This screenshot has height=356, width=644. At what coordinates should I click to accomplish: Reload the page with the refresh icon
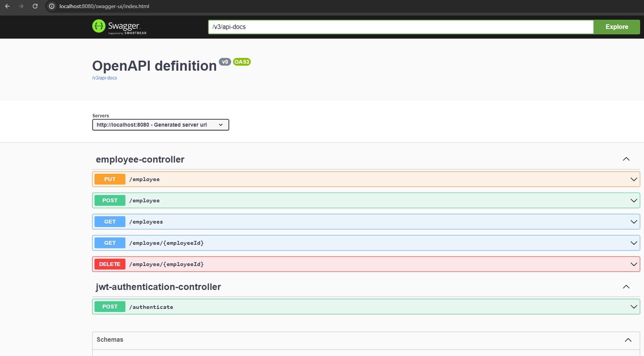[35, 6]
